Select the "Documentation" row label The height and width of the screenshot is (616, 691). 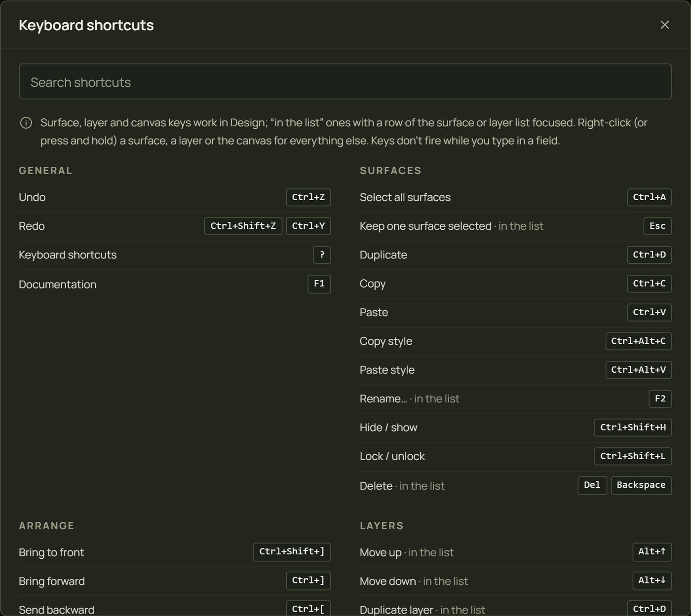(x=58, y=285)
